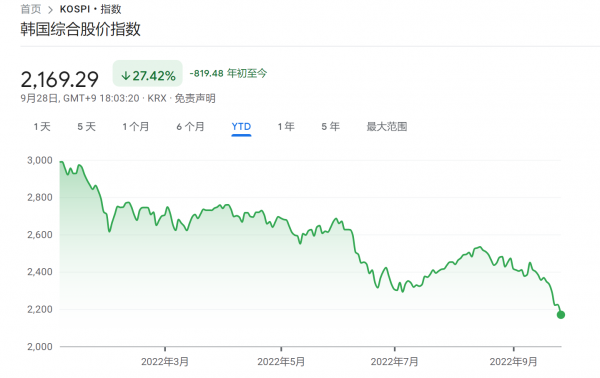The image size is (600, 378).
Task: Click the index value 2,169.29
Action: click(x=60, y=80)
